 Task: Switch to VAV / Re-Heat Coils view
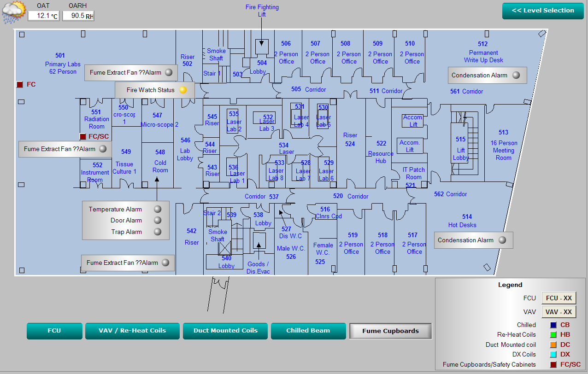click(x=132, y=331)
